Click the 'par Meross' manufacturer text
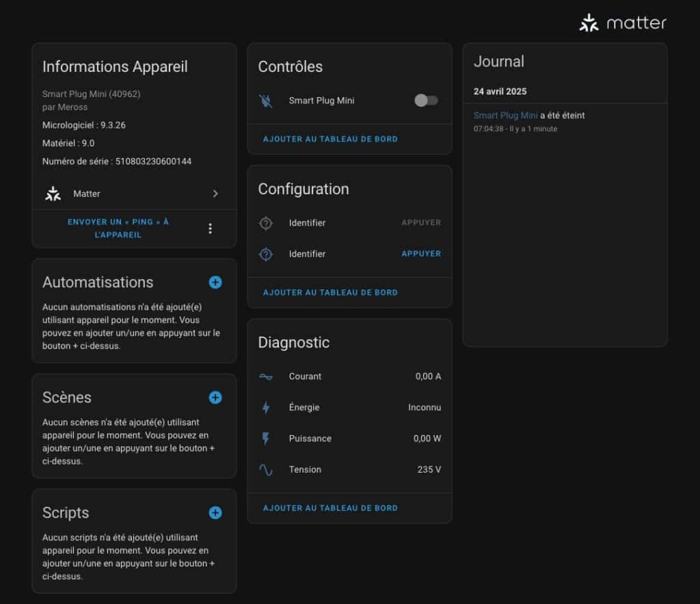 65,107
